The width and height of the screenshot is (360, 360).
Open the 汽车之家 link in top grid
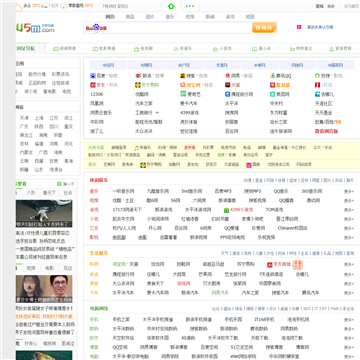click(x=144, y=104)
